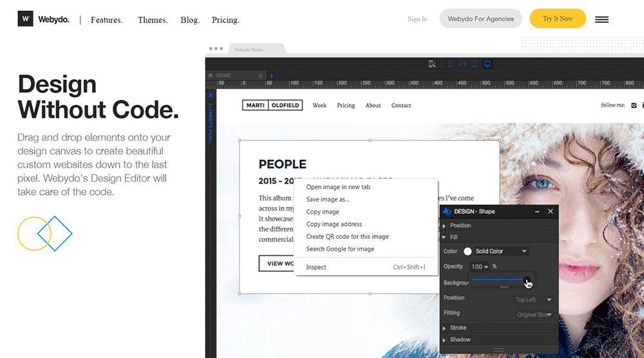Click the MARTI OLDFIELD logo in canvas
Screen dimensions: 644x358
272,105
